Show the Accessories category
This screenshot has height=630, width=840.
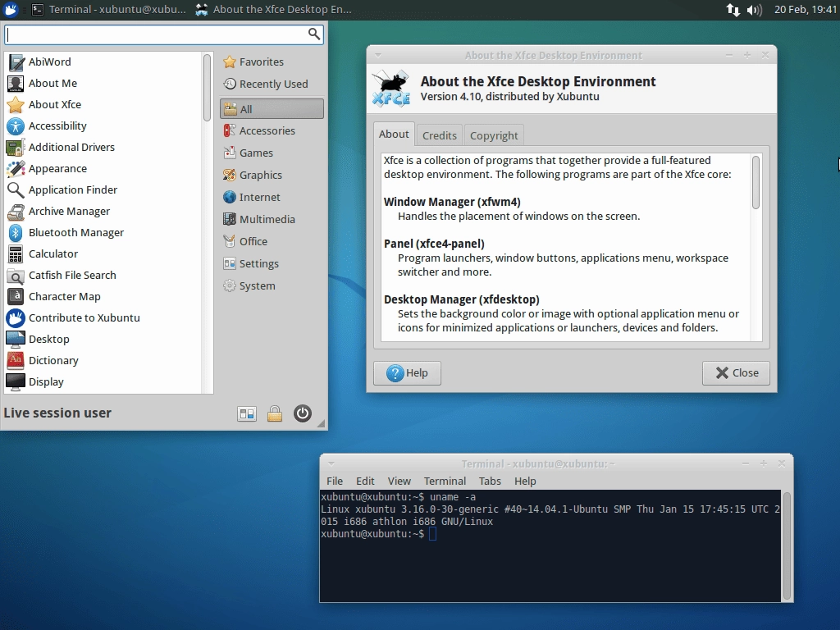[272, 130]
